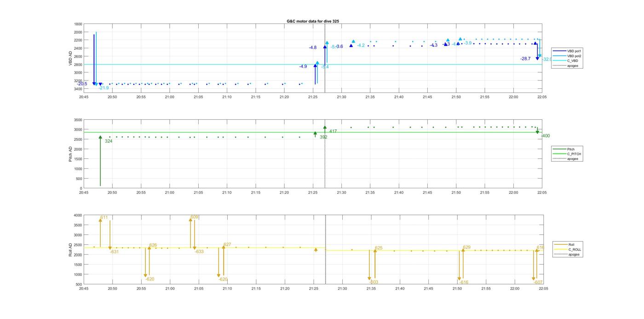Click the tall green pitch arrow near 324
The height and width of the screenshot is (319, 644).
point(100,161)
